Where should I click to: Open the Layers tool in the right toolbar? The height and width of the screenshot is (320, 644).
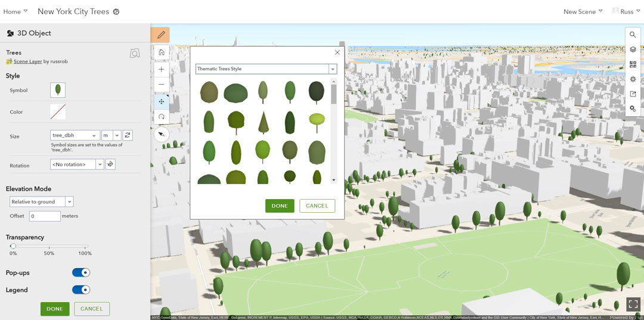(x=633, y=49)
